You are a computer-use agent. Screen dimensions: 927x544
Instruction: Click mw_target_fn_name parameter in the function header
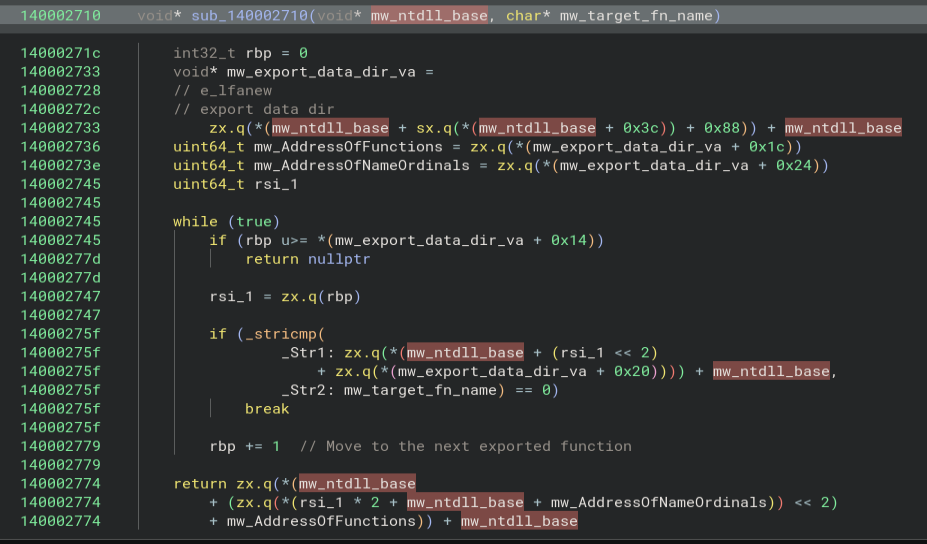click(x=636, y=16)
